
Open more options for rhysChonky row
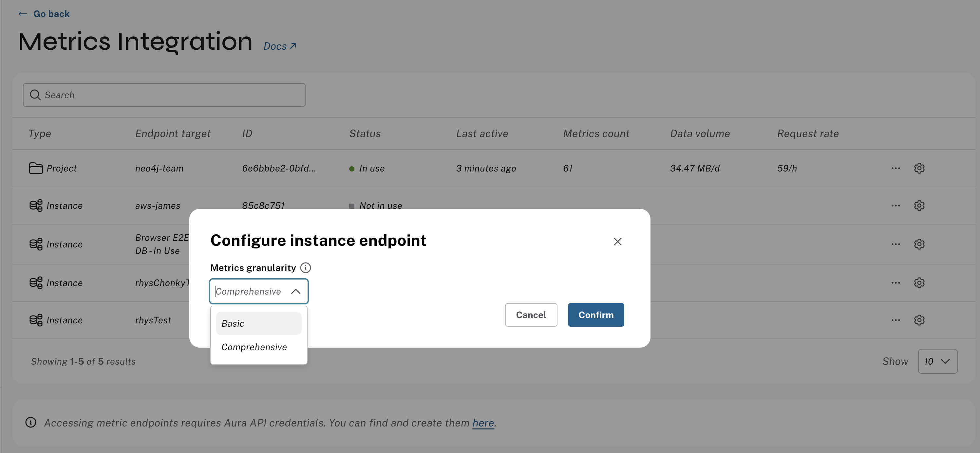895,283
